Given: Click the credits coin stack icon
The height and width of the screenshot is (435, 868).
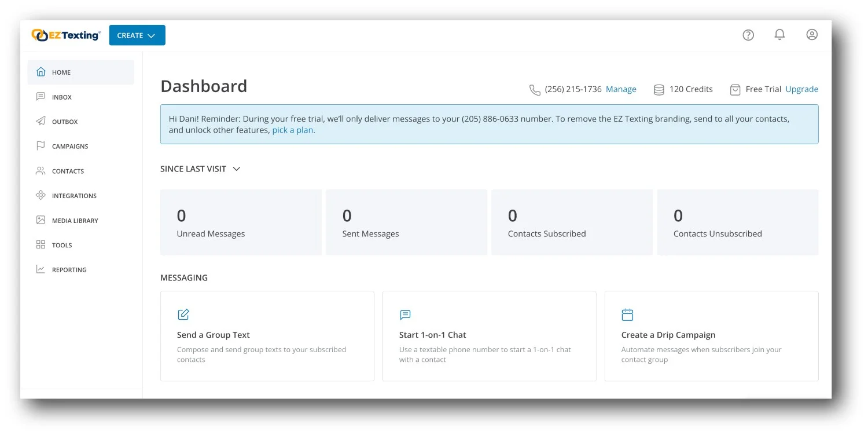Looking at the screenshot, I should pos(659,90).
